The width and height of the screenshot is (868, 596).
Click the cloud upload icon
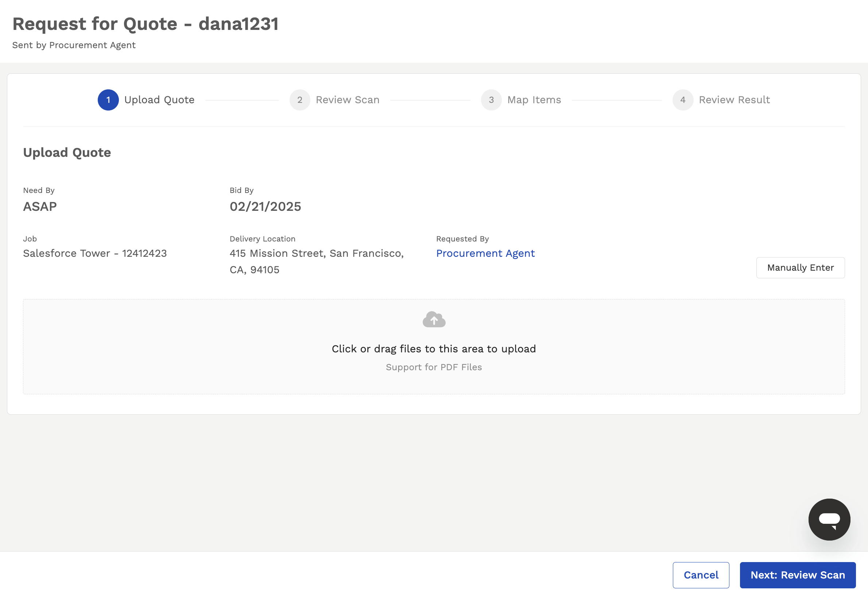pyautogui.click(x=434, y=319)
